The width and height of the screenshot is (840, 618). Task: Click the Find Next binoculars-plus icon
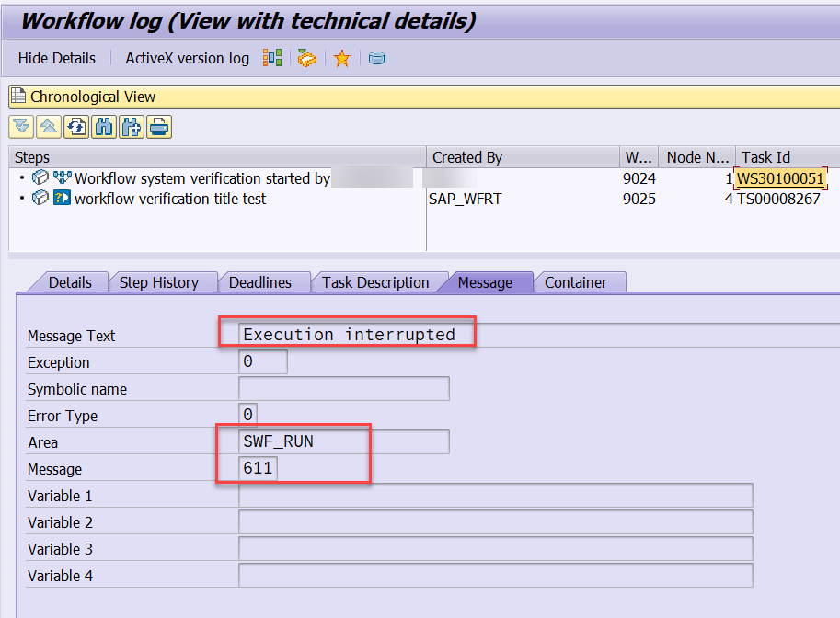pos(132,127)
